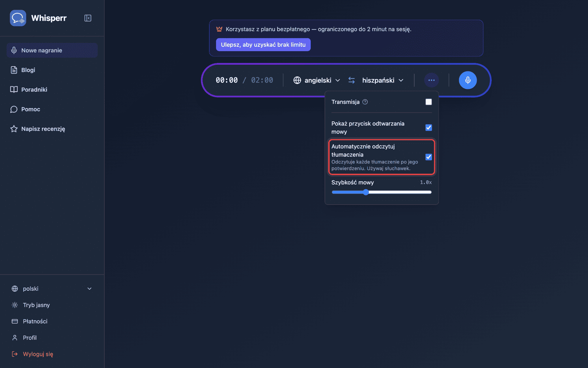Open the Profil page
The width and height of the screenshot is (588, 368).
(x=52, y=337)
